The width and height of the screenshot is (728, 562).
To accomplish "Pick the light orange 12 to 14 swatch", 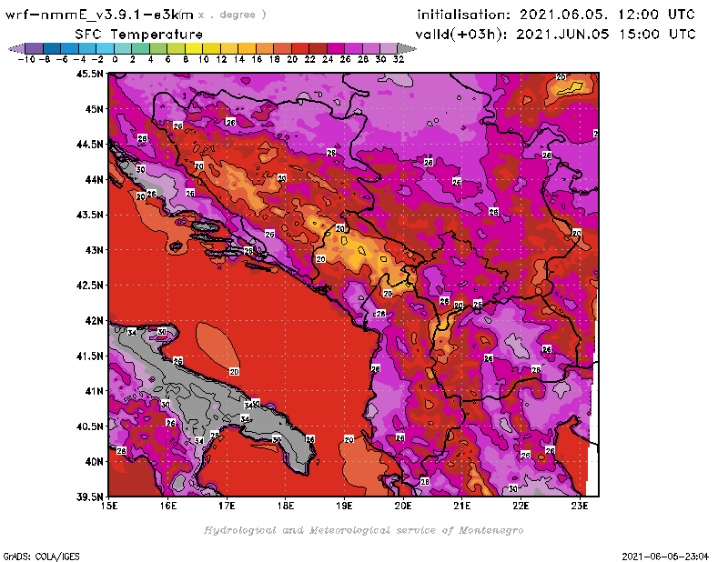I will coord(229,48).
